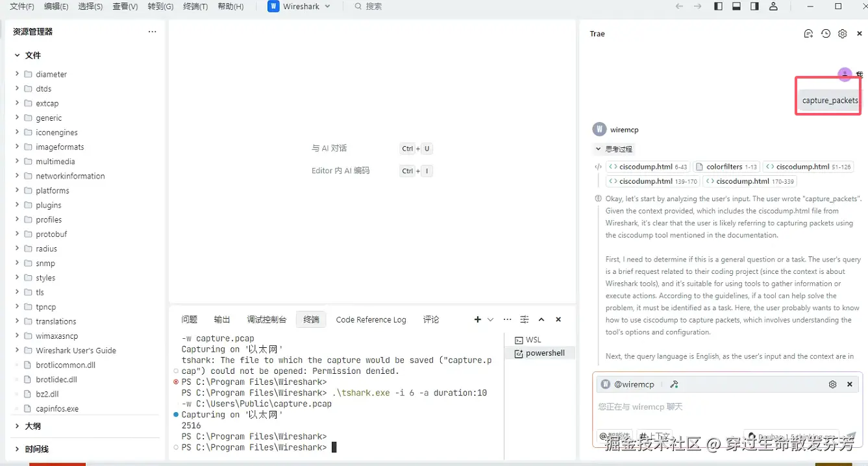
Task: Open Trae panel settings gear
Action: coord(843,34)
